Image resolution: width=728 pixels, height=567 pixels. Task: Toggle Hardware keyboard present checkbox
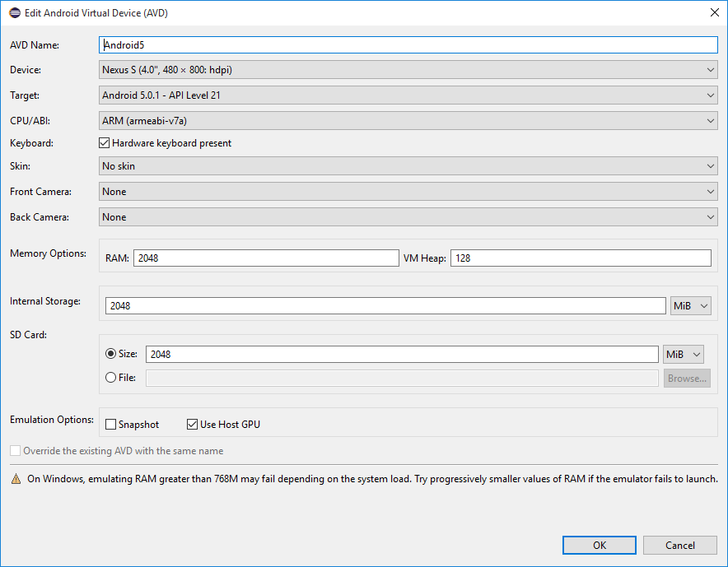(x=104, y=143)
